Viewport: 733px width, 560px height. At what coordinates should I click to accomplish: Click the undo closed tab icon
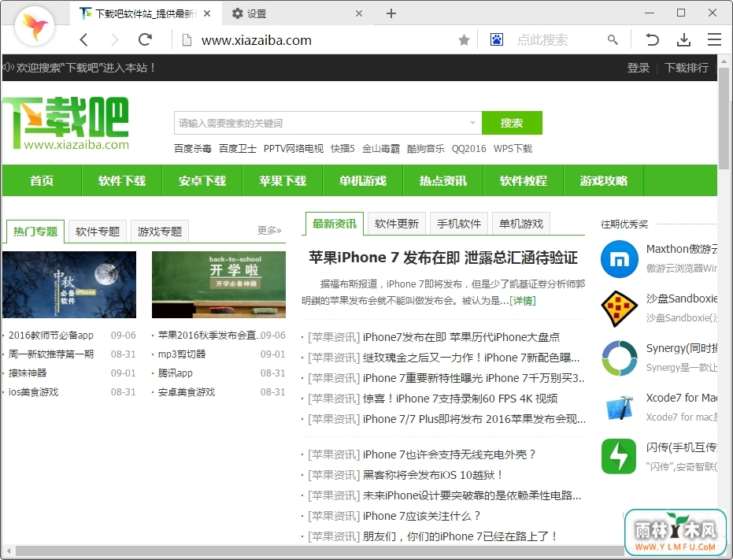652,39
